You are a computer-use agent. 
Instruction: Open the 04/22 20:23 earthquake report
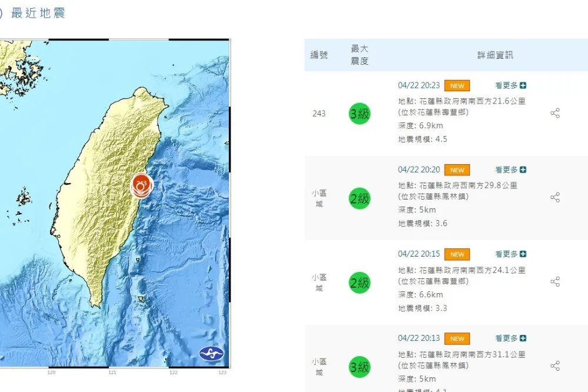point(419,85)
